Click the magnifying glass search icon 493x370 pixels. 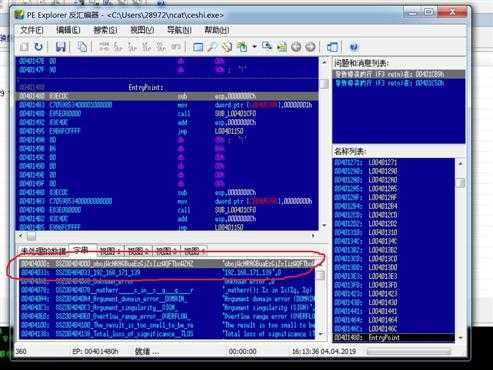click(212, 47)
